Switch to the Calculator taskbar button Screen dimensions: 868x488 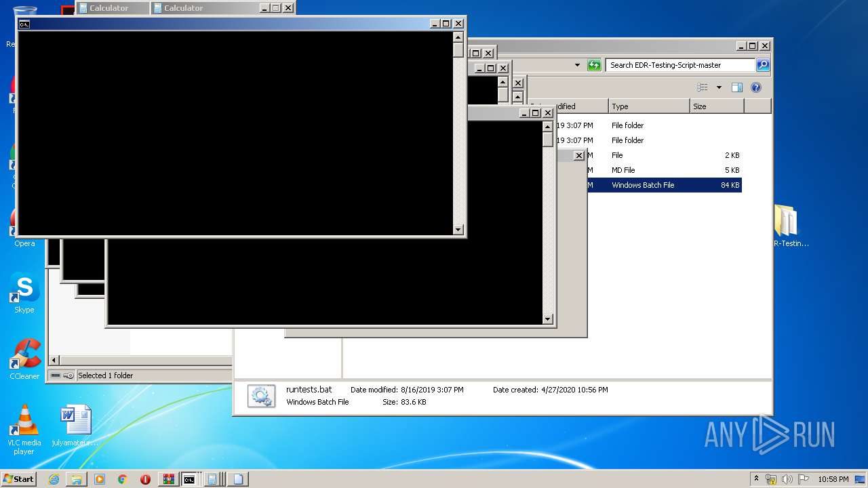tap(212, 479)
